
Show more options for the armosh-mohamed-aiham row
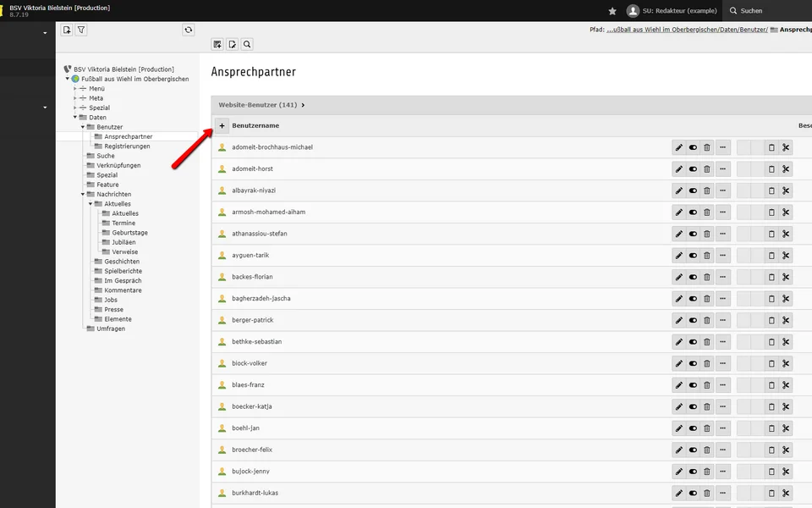coord(722,213)
